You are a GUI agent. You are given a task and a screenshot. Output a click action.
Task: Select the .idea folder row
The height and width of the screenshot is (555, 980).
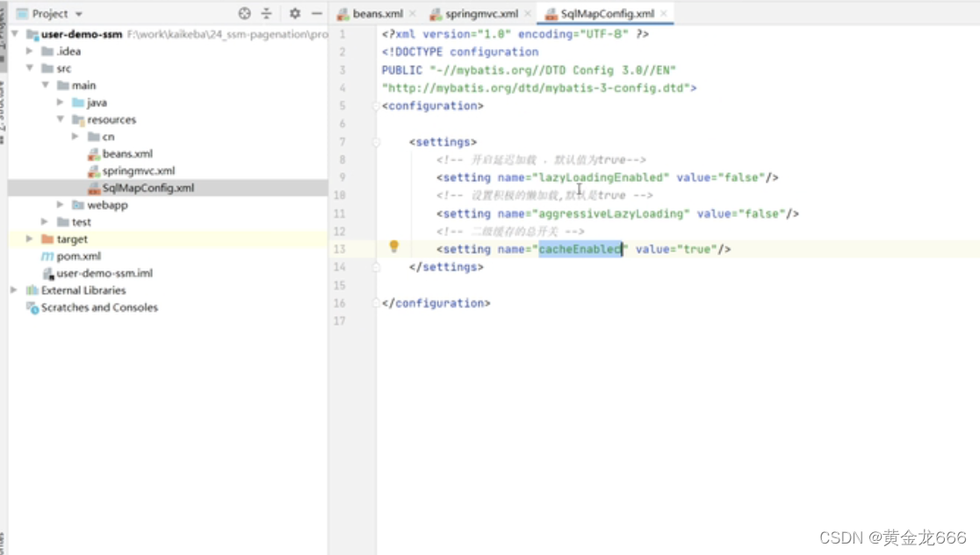tap(168, 51)
